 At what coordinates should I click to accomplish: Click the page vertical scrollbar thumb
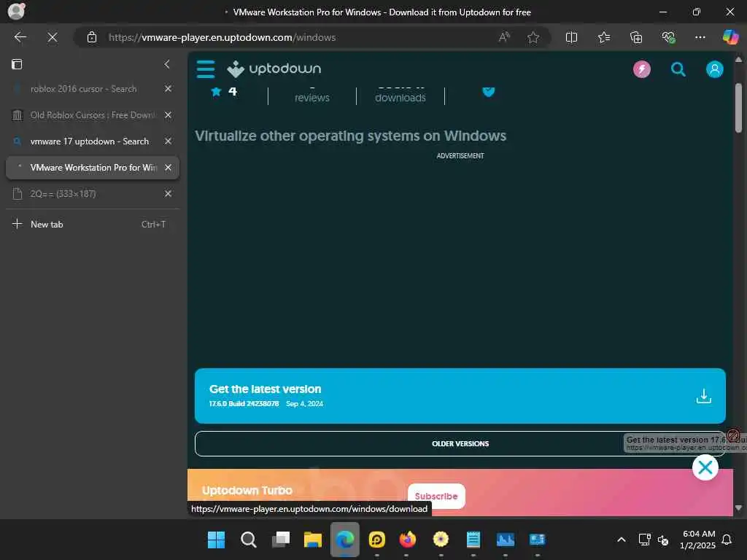click(x=738, y=108)
